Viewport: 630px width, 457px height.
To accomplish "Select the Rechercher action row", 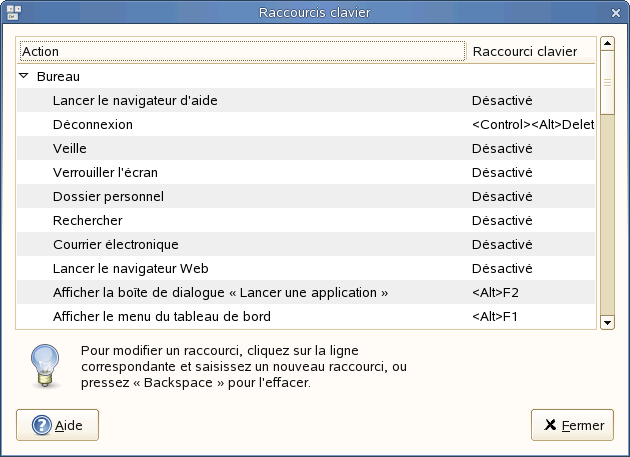I will [88, 220].
